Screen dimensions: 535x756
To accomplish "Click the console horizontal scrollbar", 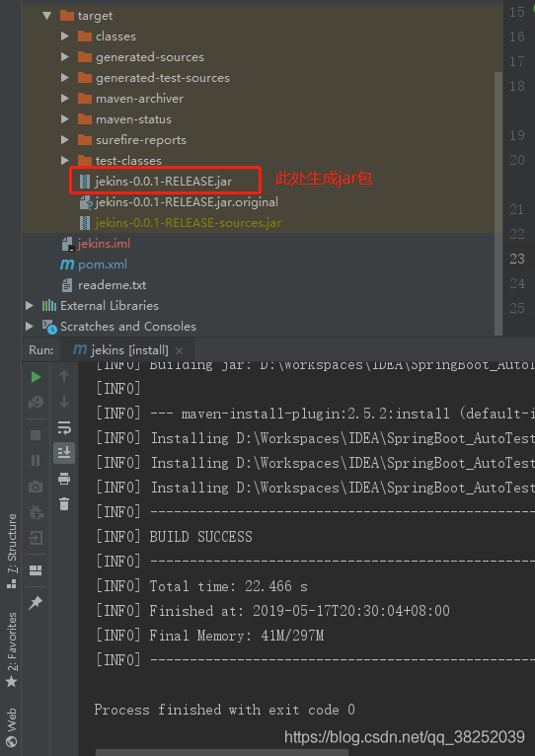I will 222,752.
